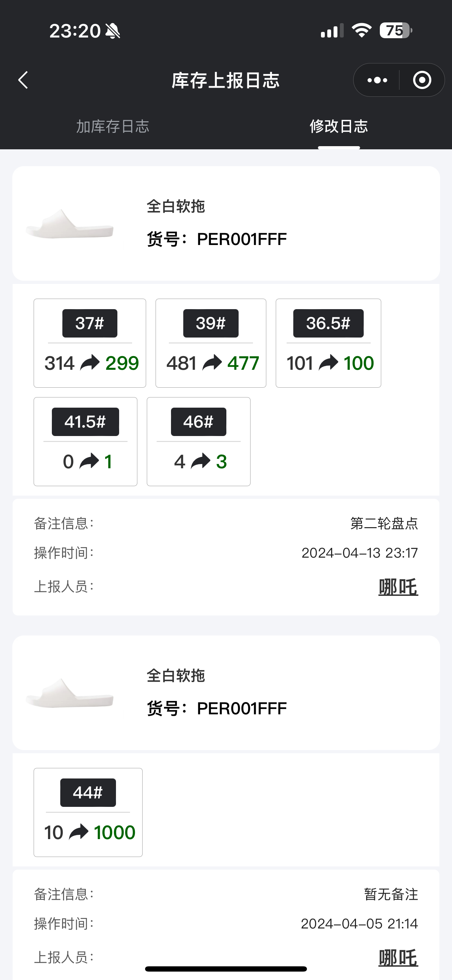Tap the mini-program close circle icon

point(422,80)
